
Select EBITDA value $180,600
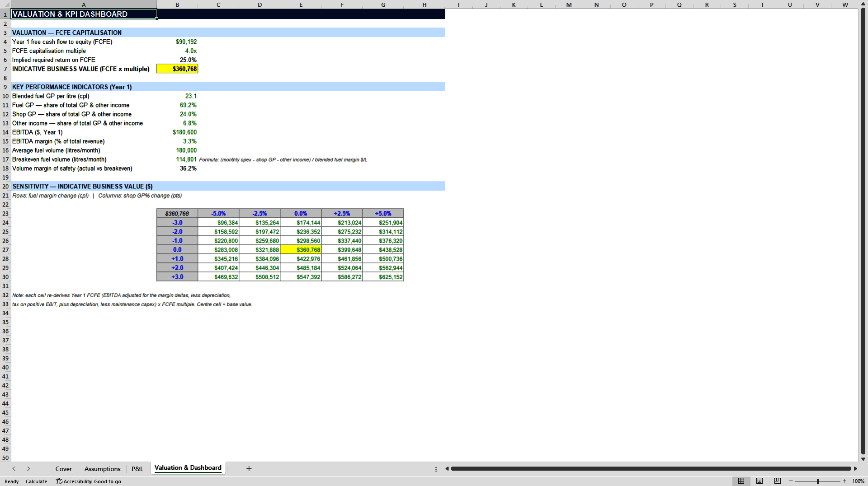point(177,132)
